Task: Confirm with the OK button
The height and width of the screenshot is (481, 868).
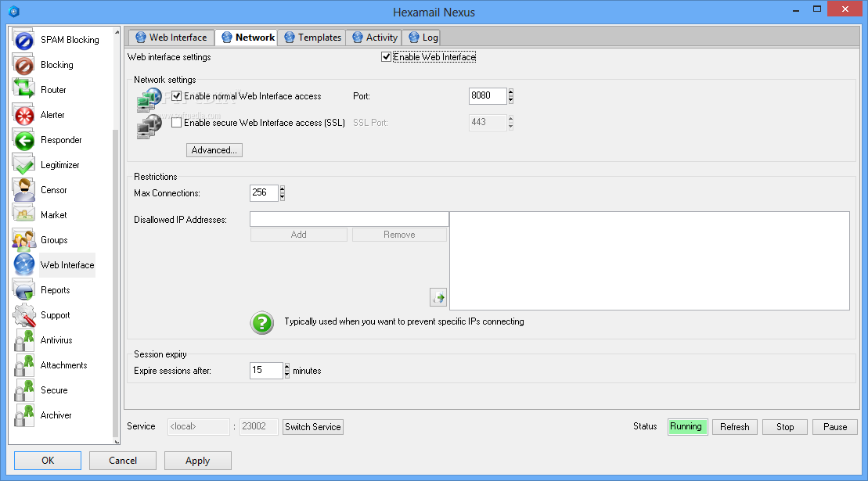Action: point(48,461)
